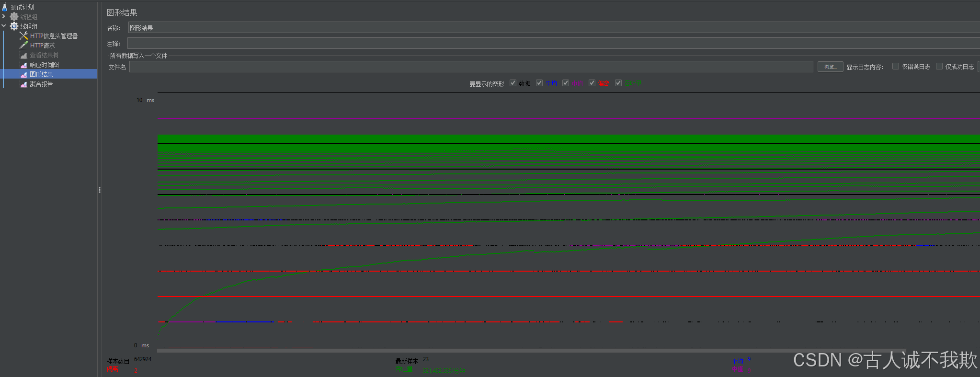Viewport: 980px width, 377px height.
Task: Click the 浏览 browse button
Action: click(x=830, y=67)
